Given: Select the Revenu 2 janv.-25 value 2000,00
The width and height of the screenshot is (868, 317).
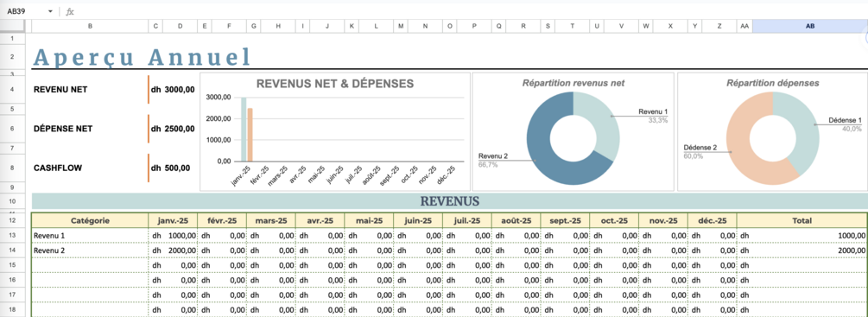Looking at the screenshot, I should [x=174, y=250].
